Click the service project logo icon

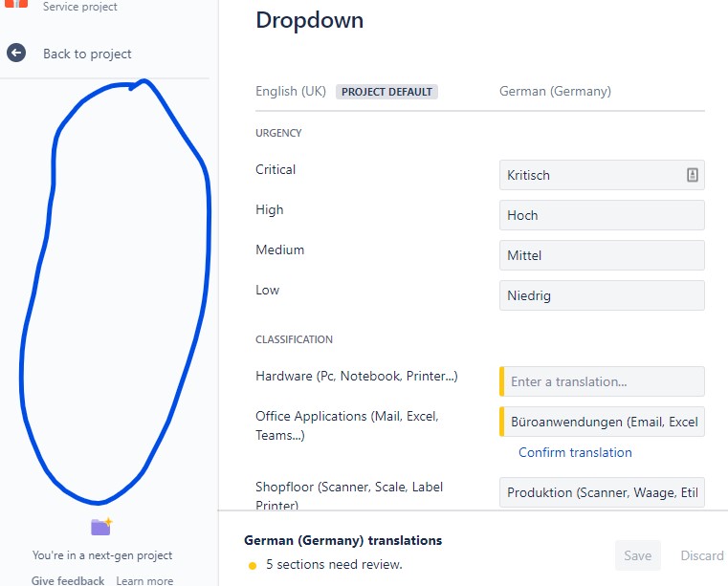[x=16, y=4]
